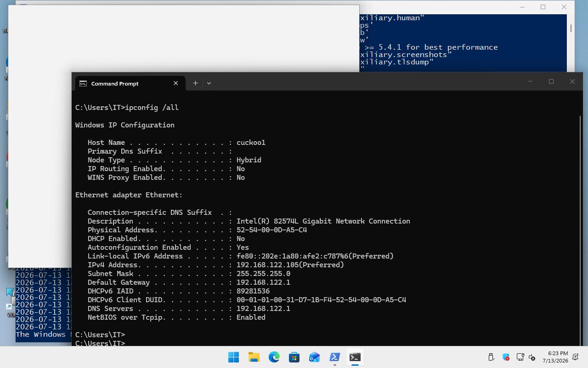This screenshot has height=368, width=588.
Task: Expand the new tab profile dropdown chevron
Action: (209, 83)
